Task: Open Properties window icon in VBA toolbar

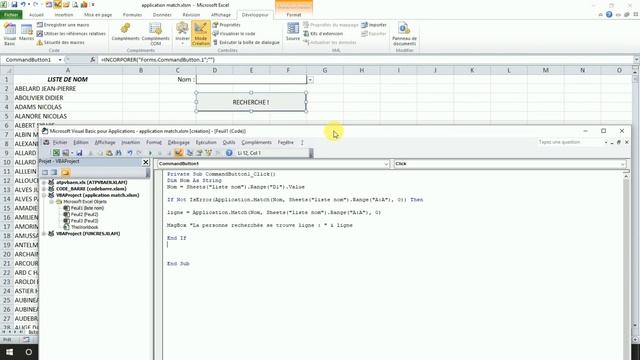Action: pyautogui.click(x=199, y=153)
